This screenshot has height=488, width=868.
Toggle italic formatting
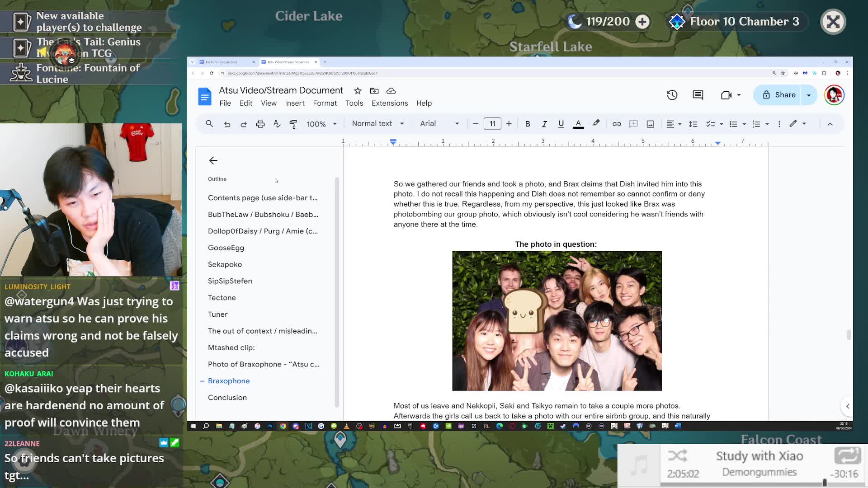pos(544,124)
